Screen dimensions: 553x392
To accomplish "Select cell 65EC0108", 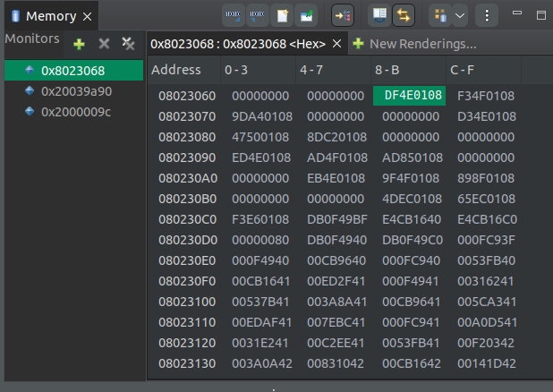I will 487,199.
